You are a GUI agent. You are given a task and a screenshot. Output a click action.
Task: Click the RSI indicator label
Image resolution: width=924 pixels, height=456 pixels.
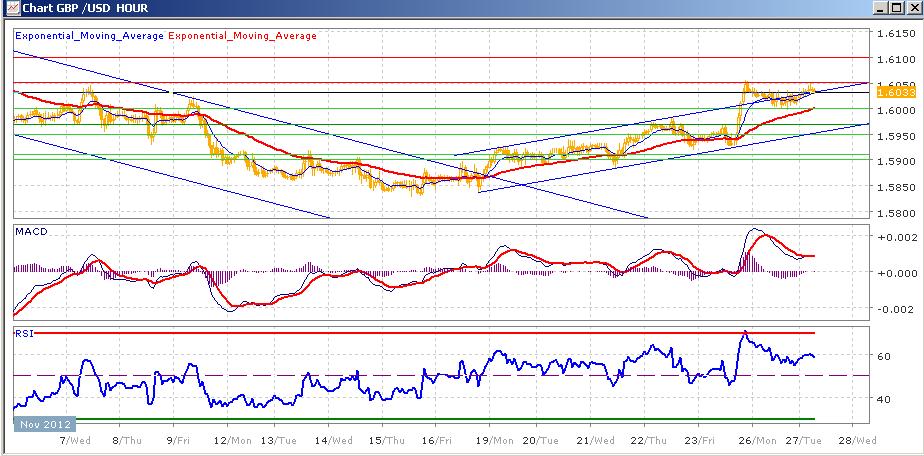[24, 333]
